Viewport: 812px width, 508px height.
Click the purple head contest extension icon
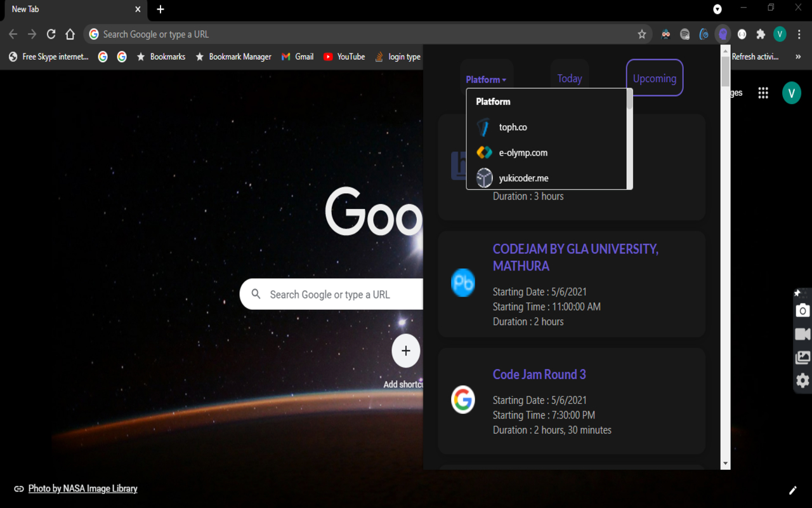(723, 34)
